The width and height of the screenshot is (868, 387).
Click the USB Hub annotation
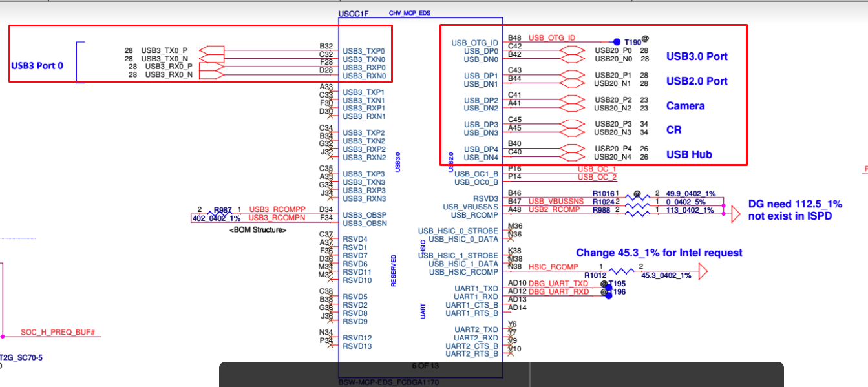[689, 154]
